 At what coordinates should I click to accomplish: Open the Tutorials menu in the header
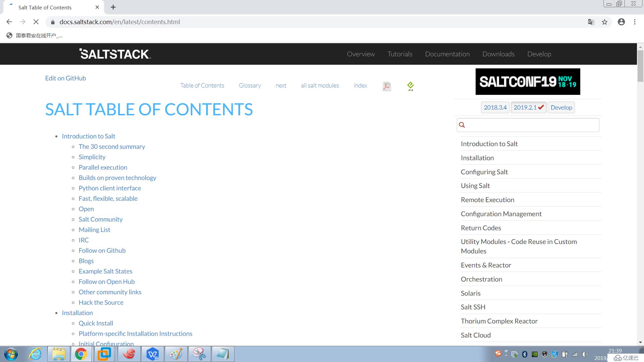click(400, 54)
